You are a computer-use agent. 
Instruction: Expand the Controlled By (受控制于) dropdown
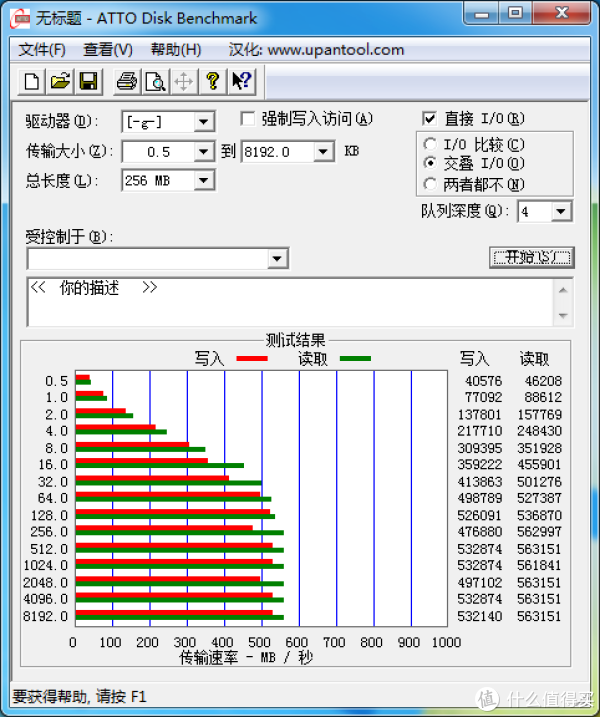pos(277,259)
